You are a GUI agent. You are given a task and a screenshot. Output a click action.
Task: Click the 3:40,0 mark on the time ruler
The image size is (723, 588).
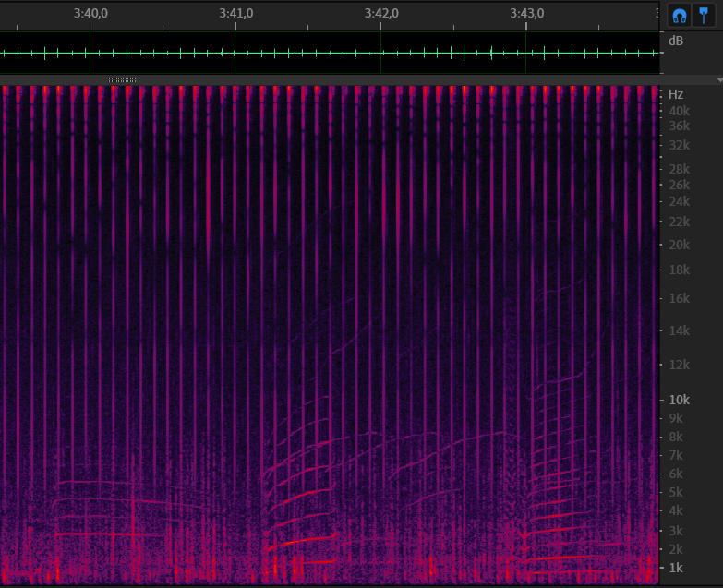90,13
